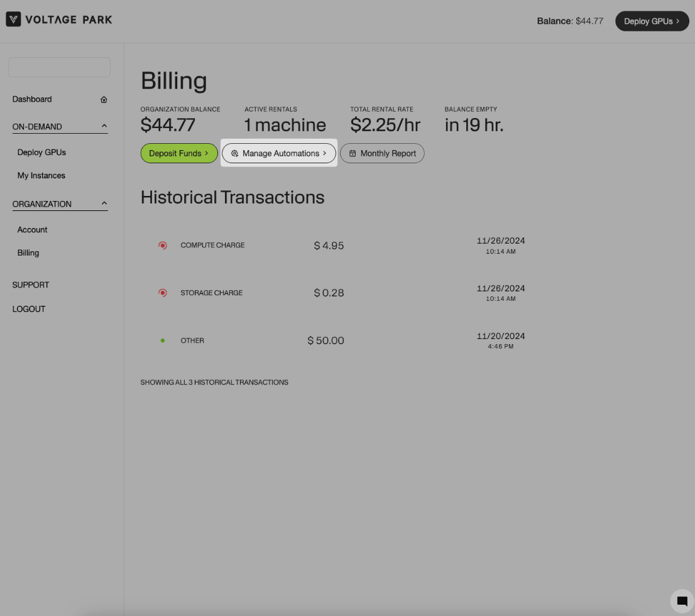Click the Storage Charge red status icon
Screen dimensions: 695x616
click(163, 293)
